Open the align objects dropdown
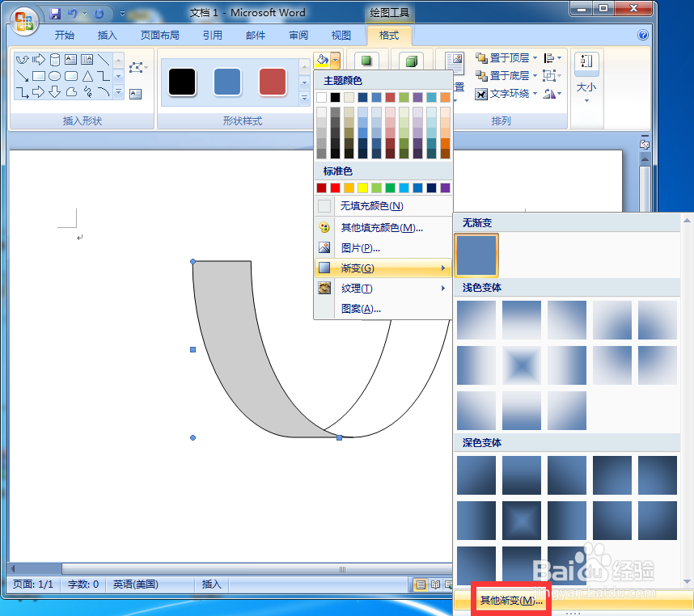 click(552, 58)
